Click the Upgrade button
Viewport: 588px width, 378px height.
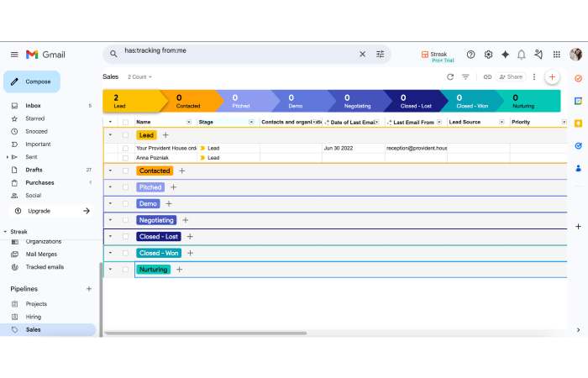(x=52, y=211)
